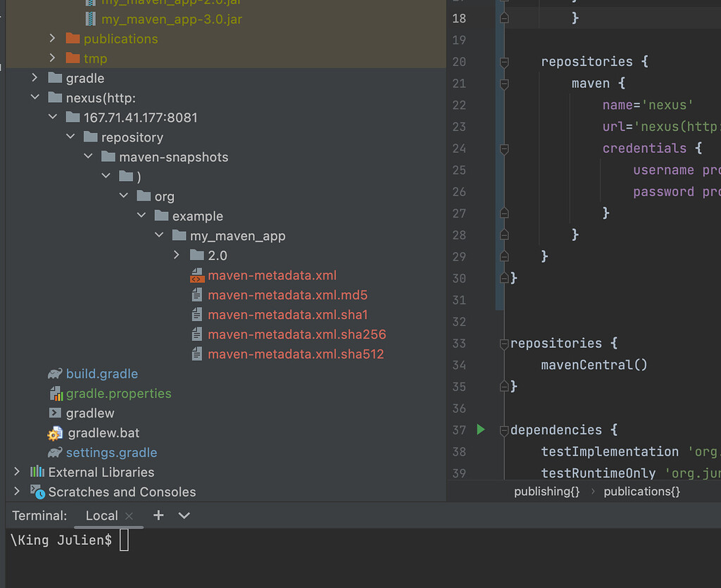This screenshot has width=721, height=588.
Task: Expand External Libraries node
Action: tap(17, 472)
